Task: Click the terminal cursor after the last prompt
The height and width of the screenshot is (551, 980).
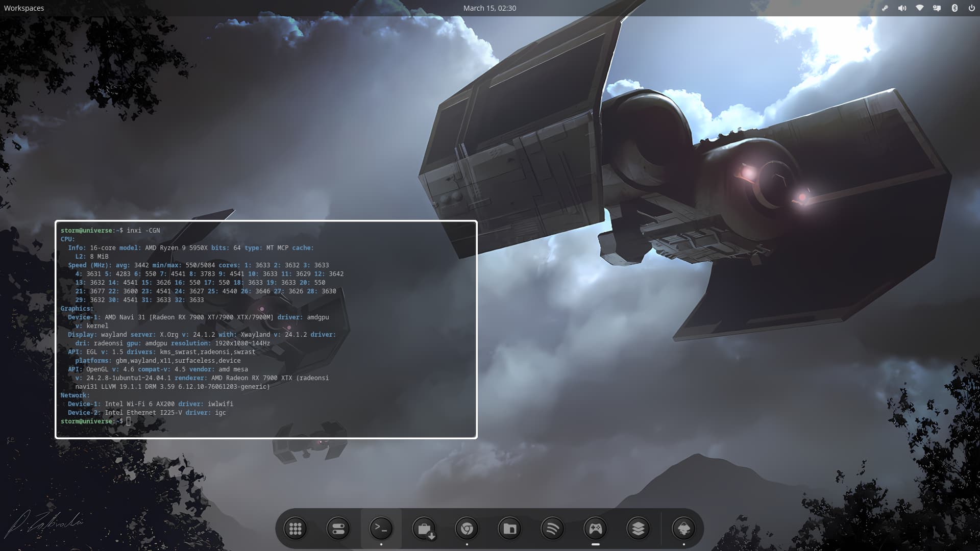Action: (129, 421)
